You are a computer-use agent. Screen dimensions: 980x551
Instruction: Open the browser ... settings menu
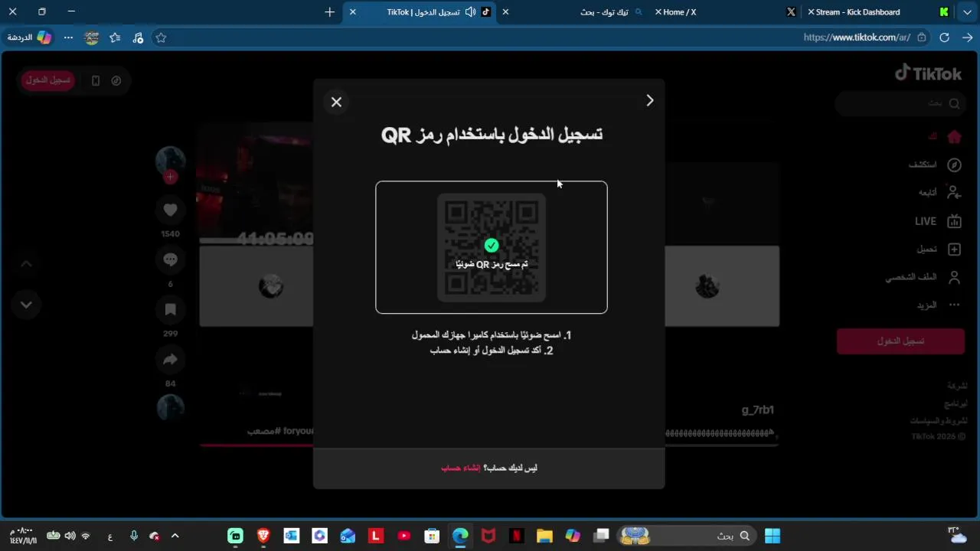tap(68, 37)
